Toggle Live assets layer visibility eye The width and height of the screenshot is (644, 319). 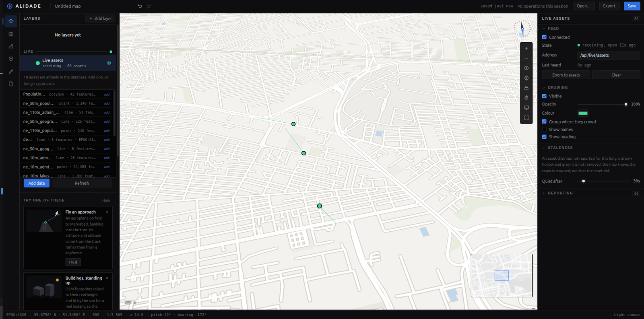pos(109,63)
